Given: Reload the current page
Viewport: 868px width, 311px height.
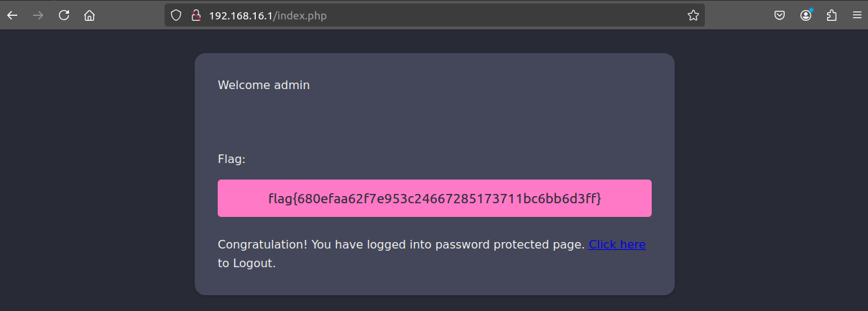Looking at the screenshot, I should [x=64, y=15].
